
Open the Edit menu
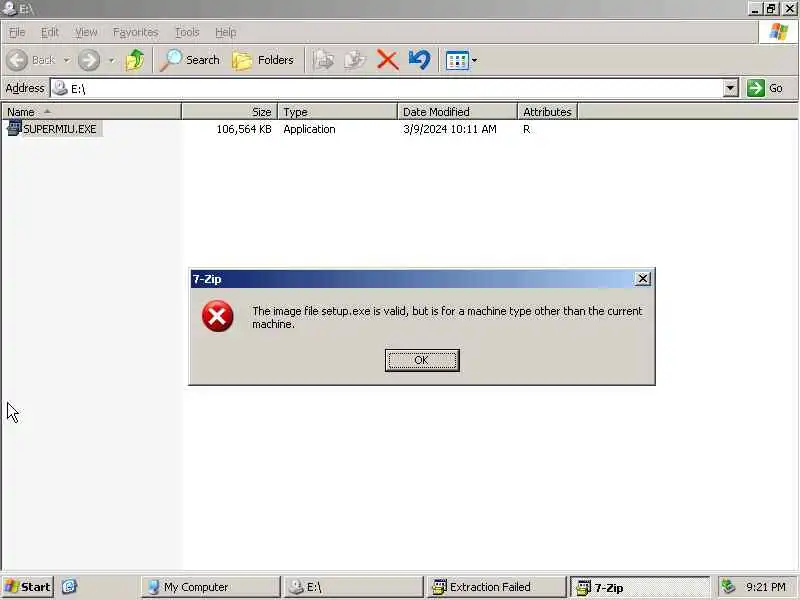pyautogui.click(x=49, y=32)
